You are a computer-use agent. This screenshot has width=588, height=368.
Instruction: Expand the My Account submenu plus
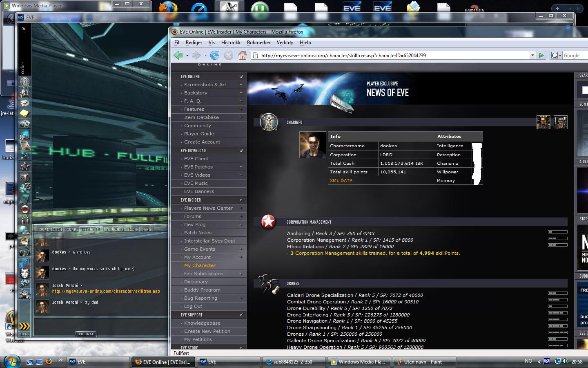pos(241,257)
